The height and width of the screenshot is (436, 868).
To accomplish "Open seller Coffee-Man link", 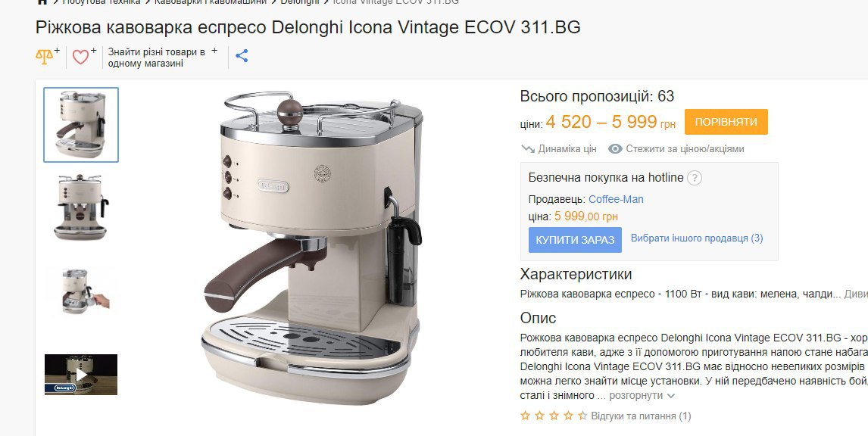I will (616, 199).
